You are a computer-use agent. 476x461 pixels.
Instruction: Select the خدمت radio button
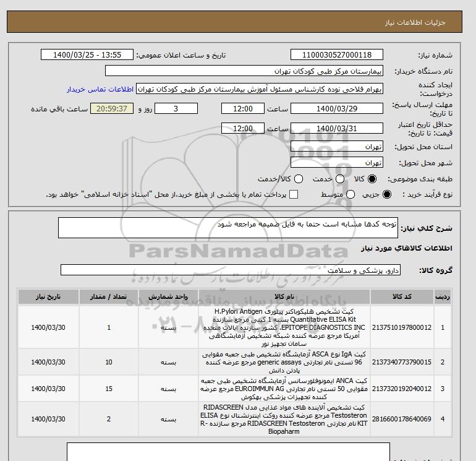(340, 179)
